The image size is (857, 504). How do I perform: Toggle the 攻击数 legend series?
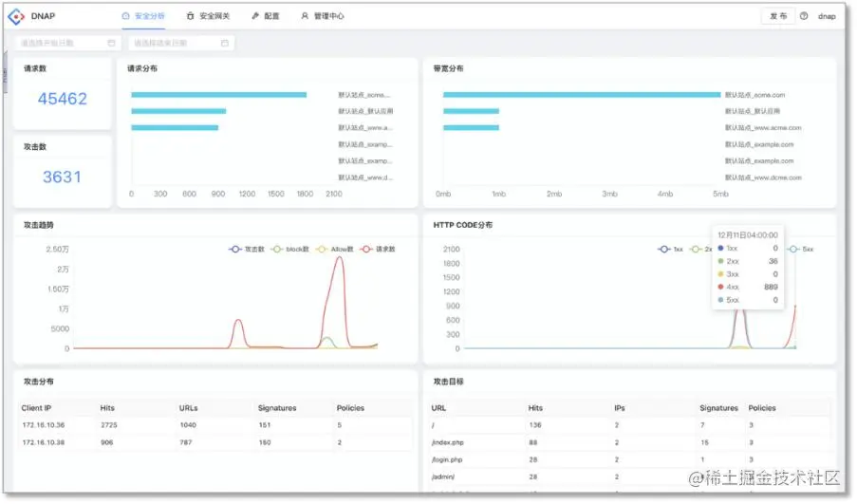pyautogui.click(x=247, y=250)
